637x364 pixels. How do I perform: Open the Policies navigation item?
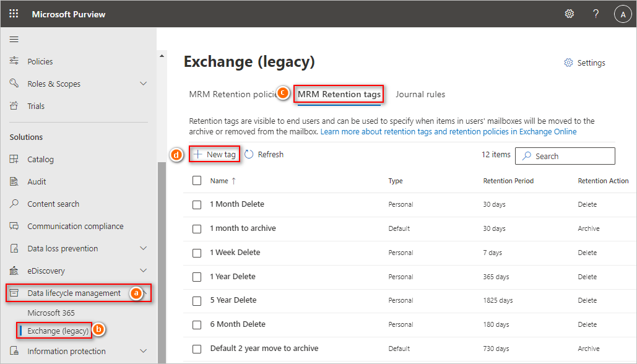[x=40, y=61]
